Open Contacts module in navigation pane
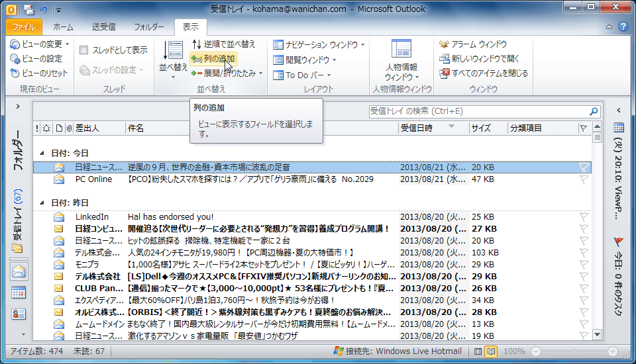Image resolution: width=636 pixels, height=364 pixels. pos(19,314)
